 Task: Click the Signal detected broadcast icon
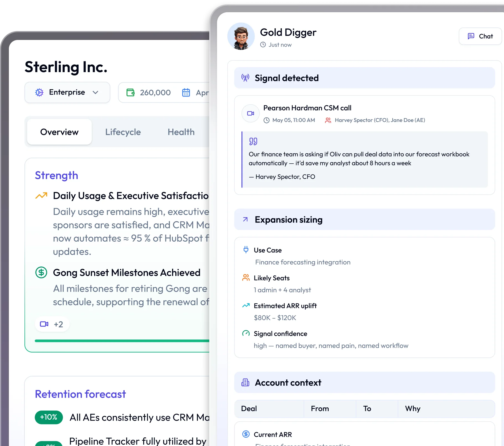[245, 78]
